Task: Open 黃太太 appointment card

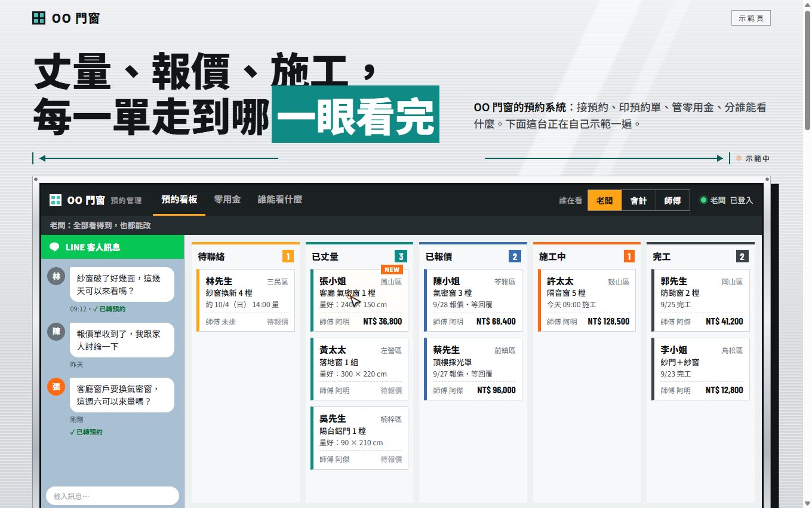Action: pos(359,369)
